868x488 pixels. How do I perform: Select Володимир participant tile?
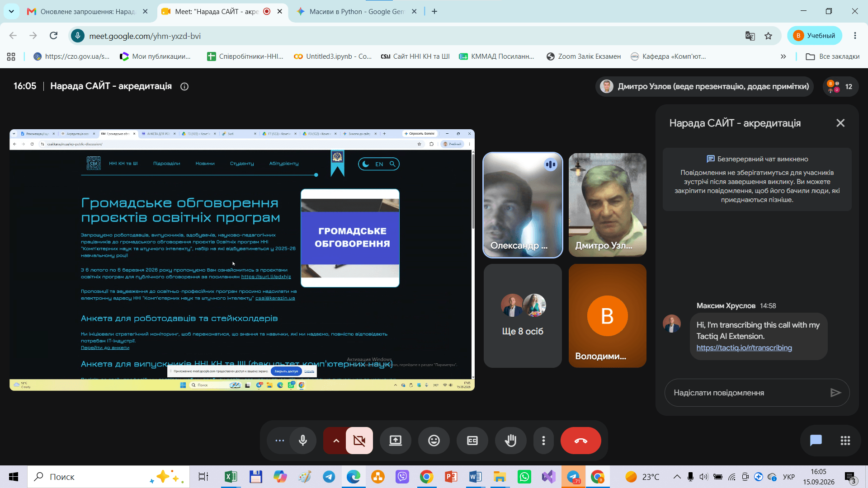[x=607, y=316]
